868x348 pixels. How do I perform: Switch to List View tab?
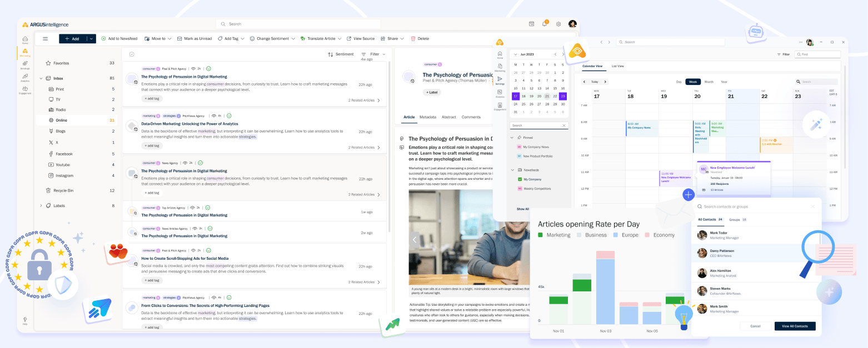tap(617, 66)
